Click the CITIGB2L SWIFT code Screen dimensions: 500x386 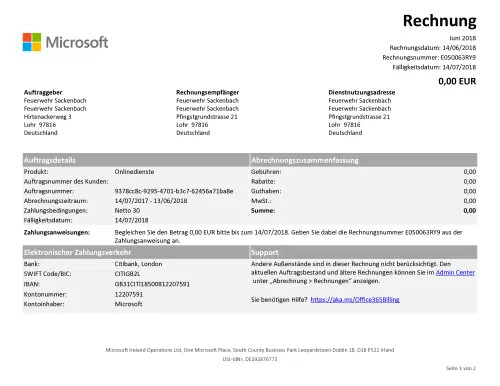coord(127,274)
